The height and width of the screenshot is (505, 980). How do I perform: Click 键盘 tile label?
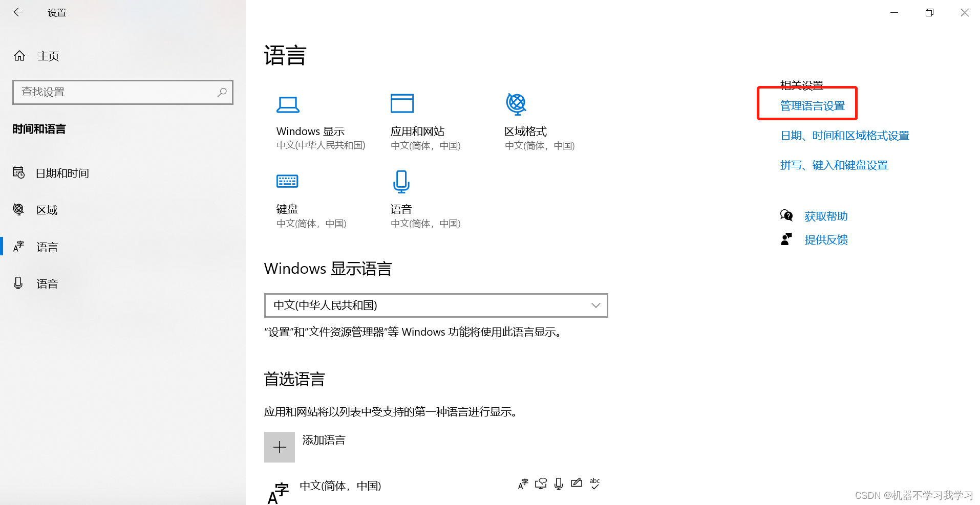(287, 209)
